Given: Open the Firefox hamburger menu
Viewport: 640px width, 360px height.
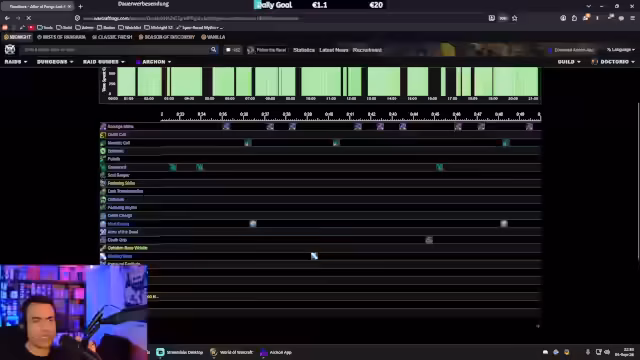Looking at the screenshot, I should point(632,18).
